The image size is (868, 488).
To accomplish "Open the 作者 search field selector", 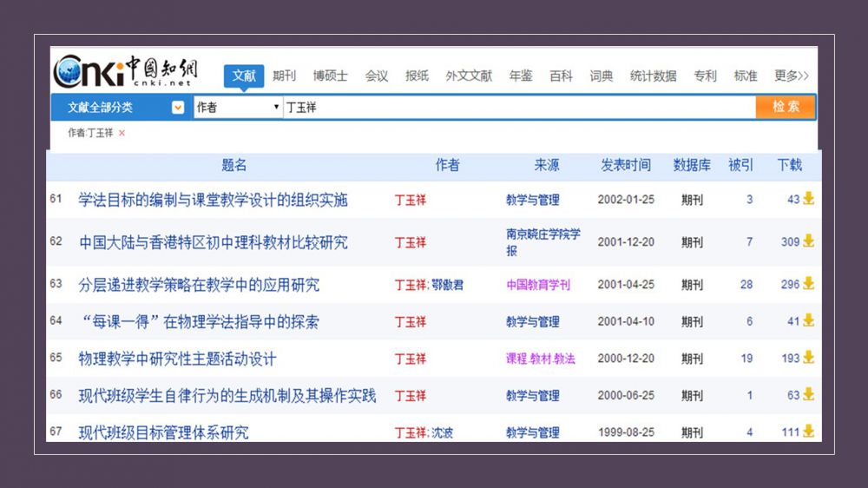I will [237, 107].
